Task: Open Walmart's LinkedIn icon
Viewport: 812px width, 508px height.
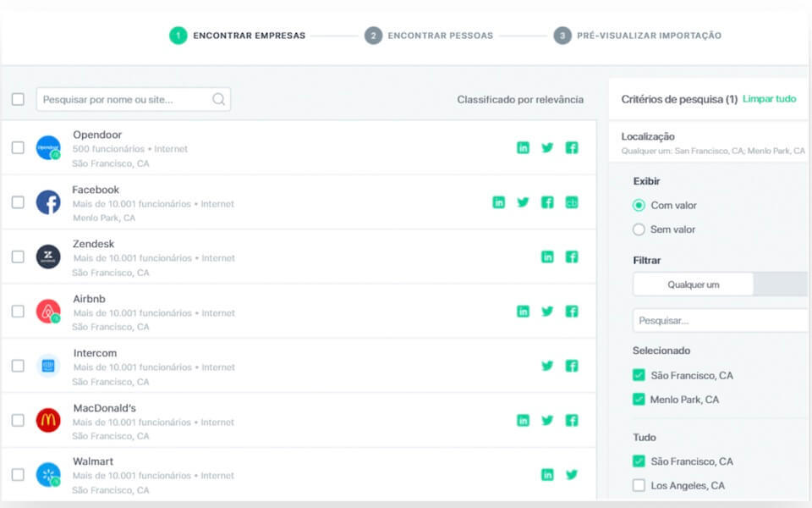Action: point(547,474)
